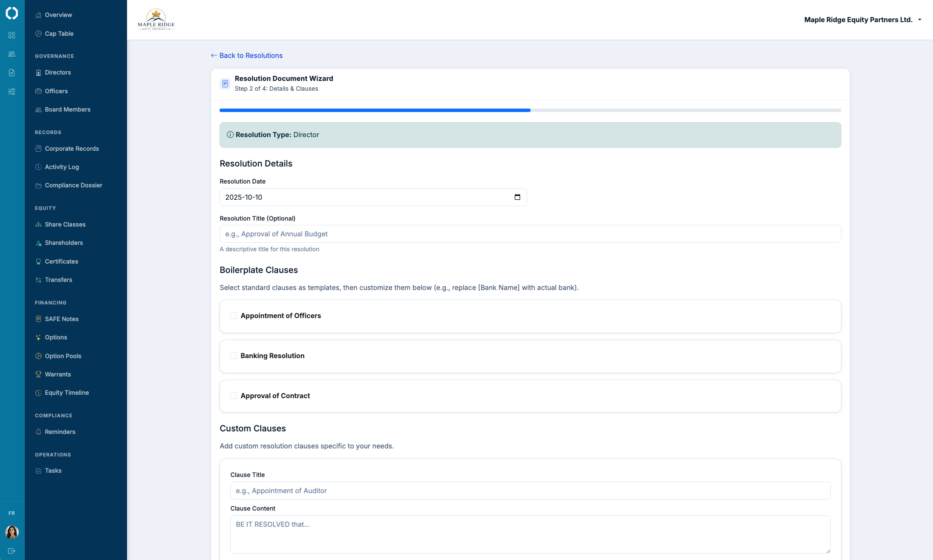Click the SAFE Notes document icon

click(x=38, y=319)
